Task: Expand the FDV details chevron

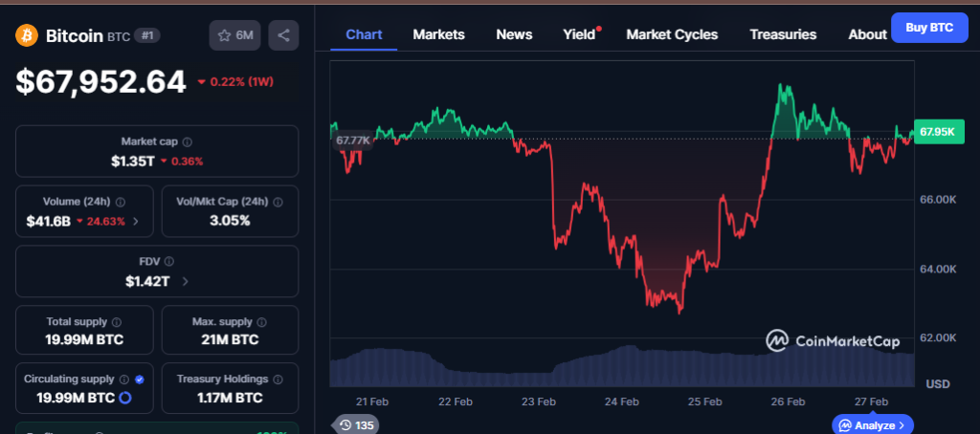Action: pos(184,281)
